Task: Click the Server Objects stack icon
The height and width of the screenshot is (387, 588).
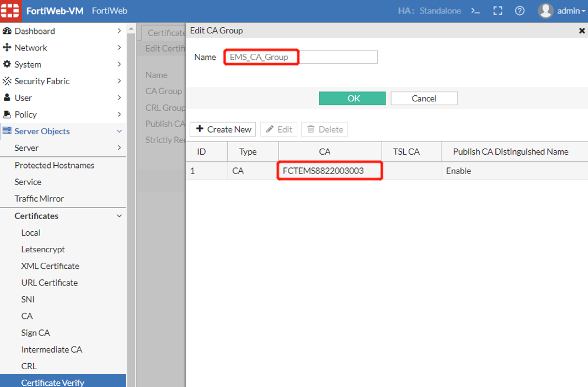Action: (7, 131)
